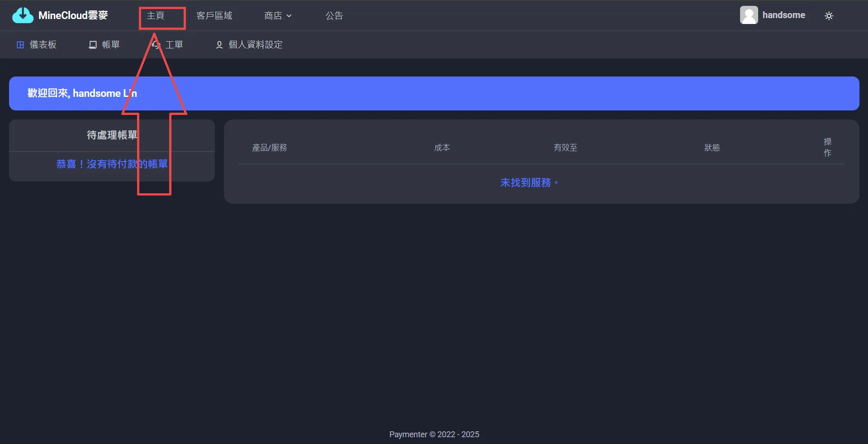Viewport: 868px width, 444px height.
Task: Click the person icon beside 個人資料設定
Action: click(219, 45)
